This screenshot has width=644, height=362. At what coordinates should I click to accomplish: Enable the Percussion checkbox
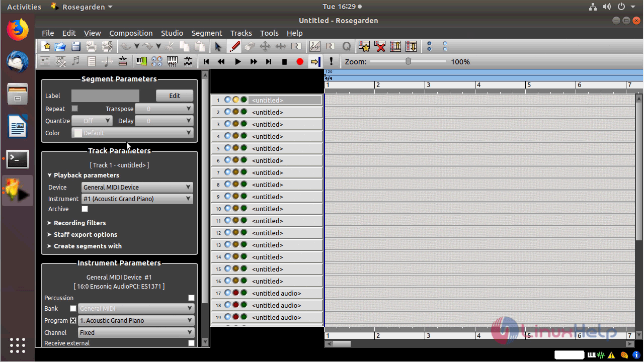pyautogui.click(x=191, y=298)
